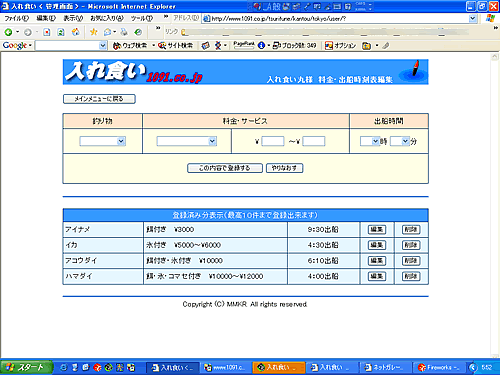Click 削除 for the アイナメ row
Image resolution: width=500 pixels, height=375 pixels.
coord(411,230)
